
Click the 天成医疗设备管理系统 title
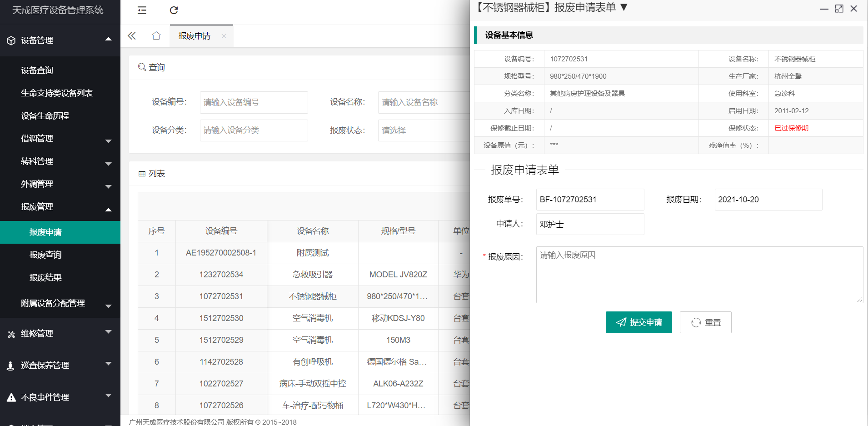click(58, 10)
